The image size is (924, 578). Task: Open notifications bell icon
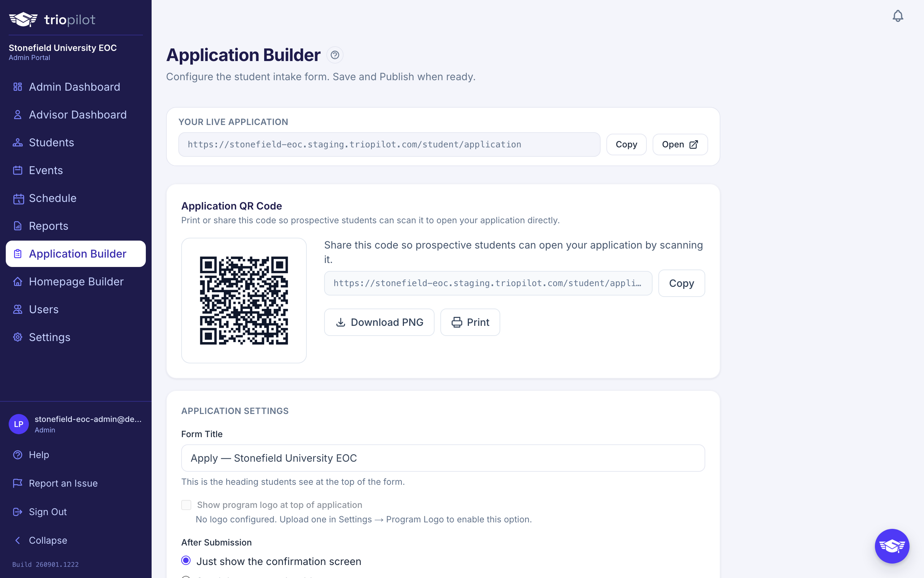898,16
